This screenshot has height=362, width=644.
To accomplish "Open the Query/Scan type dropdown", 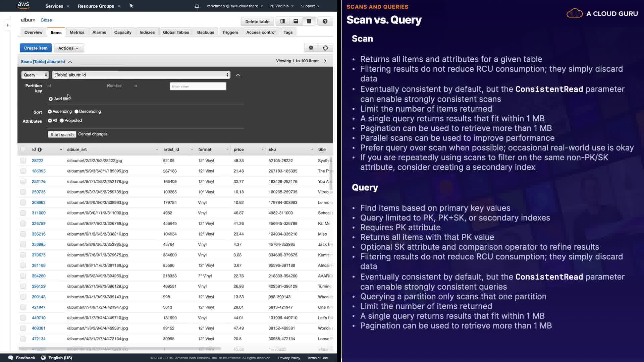I will pyautogui.click(x=35, y=75).
